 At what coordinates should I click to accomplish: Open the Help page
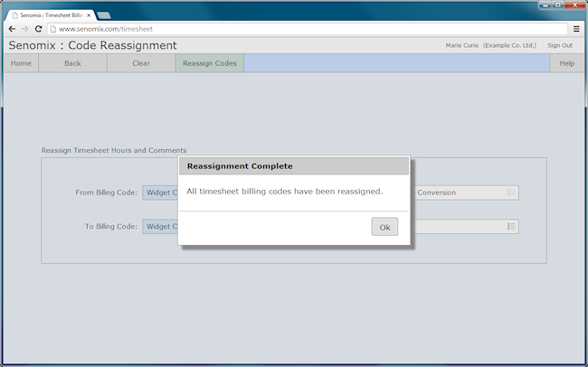click(x=566, y=63)
